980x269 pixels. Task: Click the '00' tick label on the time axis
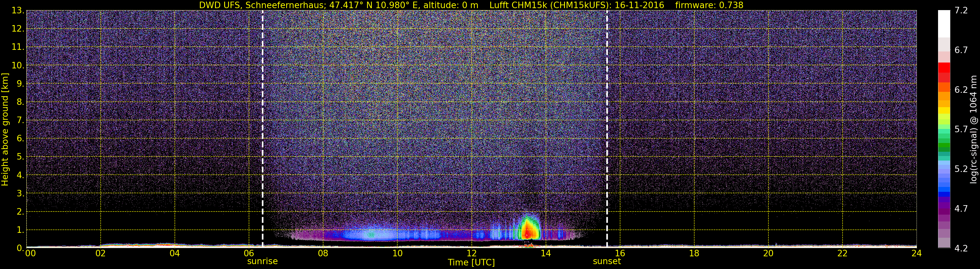coord(31,253)
